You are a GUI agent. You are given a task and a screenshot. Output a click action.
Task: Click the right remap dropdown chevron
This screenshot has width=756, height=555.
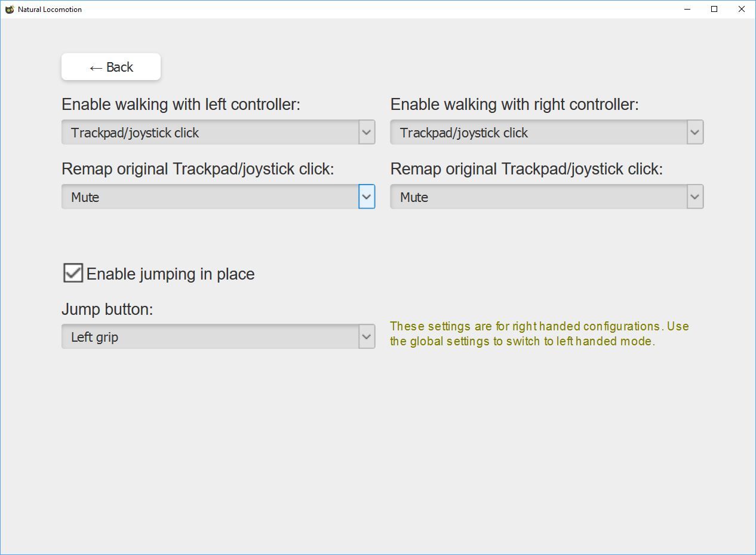[695, 197]
